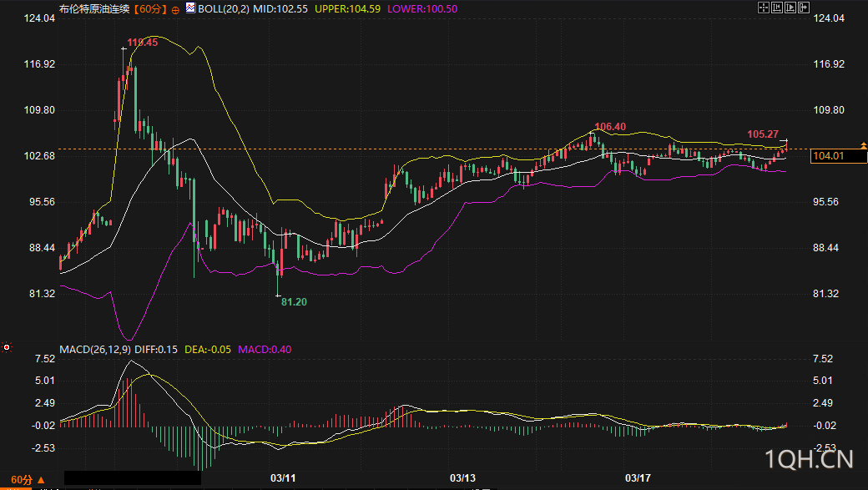The height and width of the screenshot is (490, 868).
Task: Click the 布伦特原油连续 contract name
Action: point(94,9)
